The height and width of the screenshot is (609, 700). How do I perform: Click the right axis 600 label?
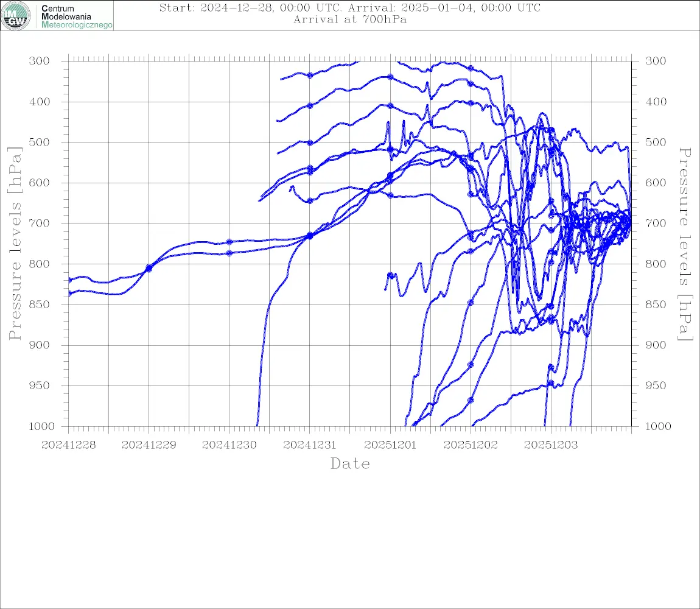[656, 183]
